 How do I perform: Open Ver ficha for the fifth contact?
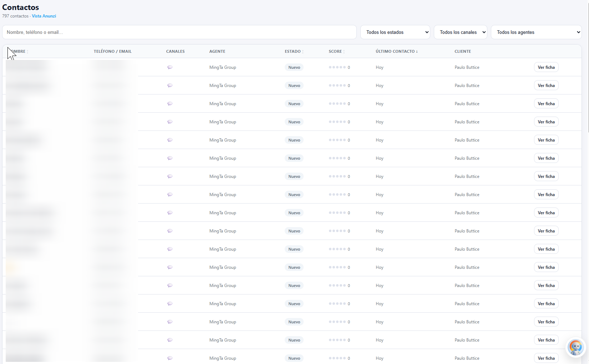tap(546, 140)
